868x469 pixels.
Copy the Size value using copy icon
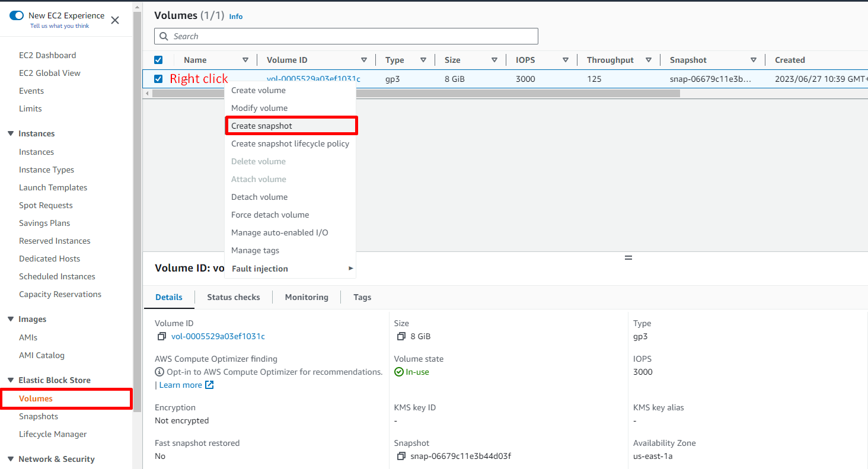tap(401, 337)
